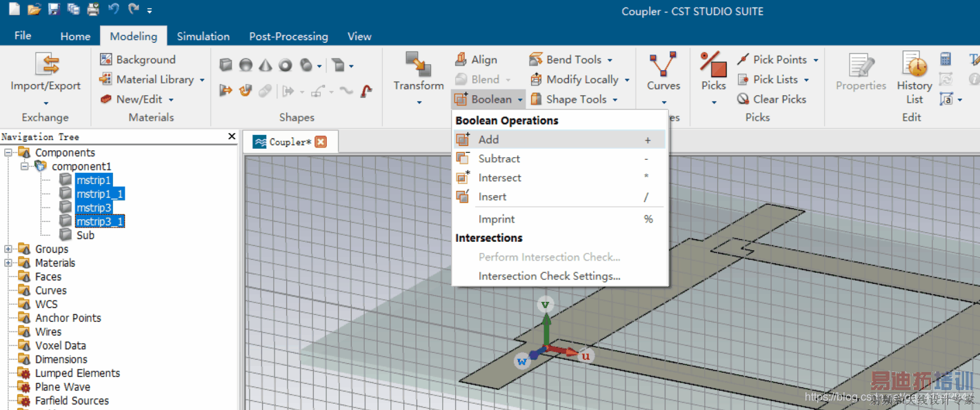Customize the quick access toolbar arrow

(150, 10)
